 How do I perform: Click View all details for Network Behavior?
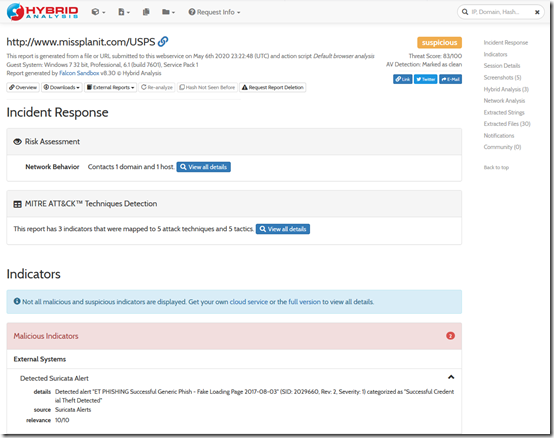coord(204,167)
